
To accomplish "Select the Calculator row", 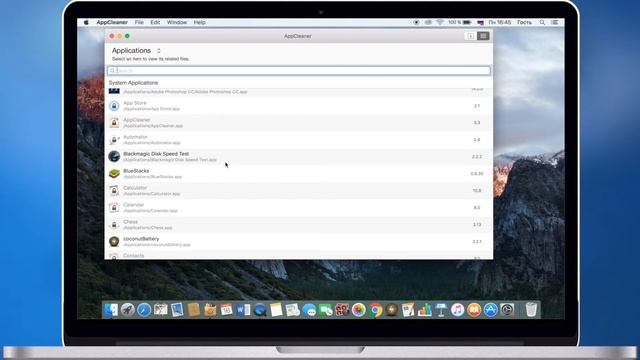I will [298, 191].
